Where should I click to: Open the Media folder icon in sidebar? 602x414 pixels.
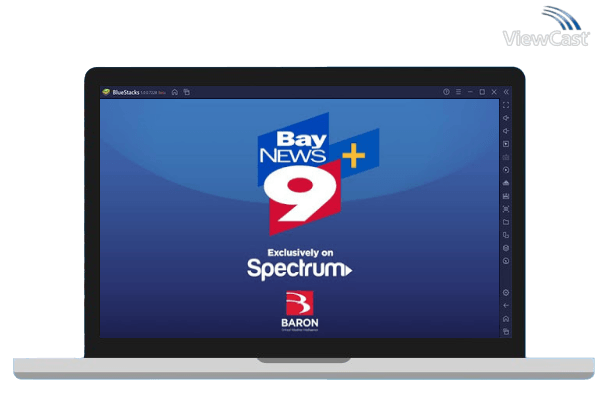pyautogui.click(x=506, y=222)
